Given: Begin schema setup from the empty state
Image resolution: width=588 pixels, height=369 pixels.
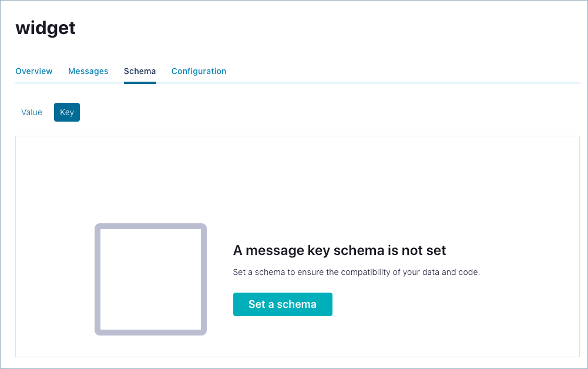Looking at the screenshot, I should click(283, 304).
